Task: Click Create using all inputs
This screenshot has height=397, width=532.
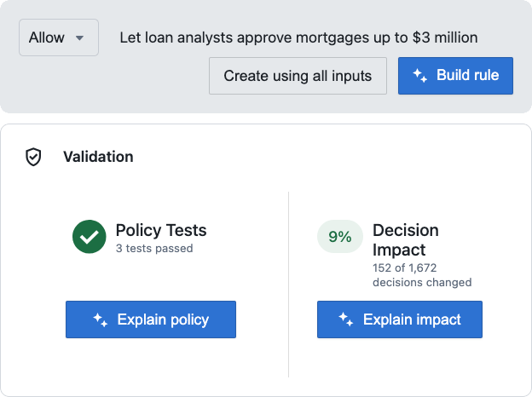Action: [298, 76]
